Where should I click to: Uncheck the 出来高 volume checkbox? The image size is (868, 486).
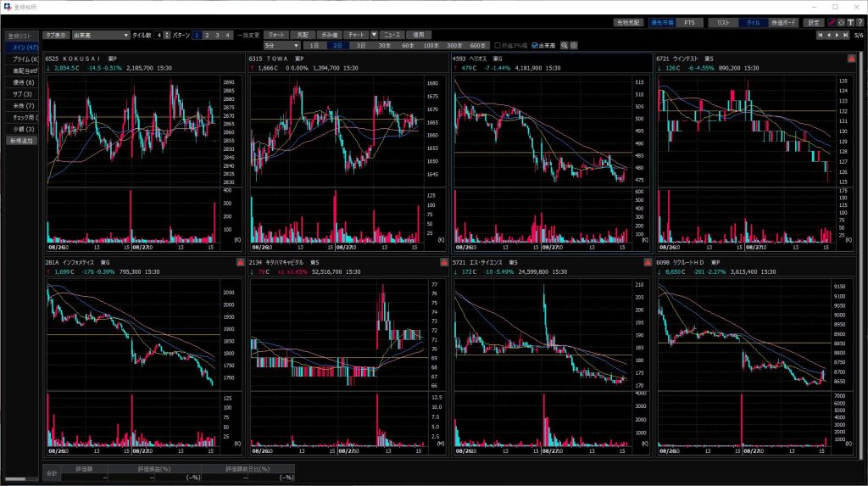pos(534,45)
